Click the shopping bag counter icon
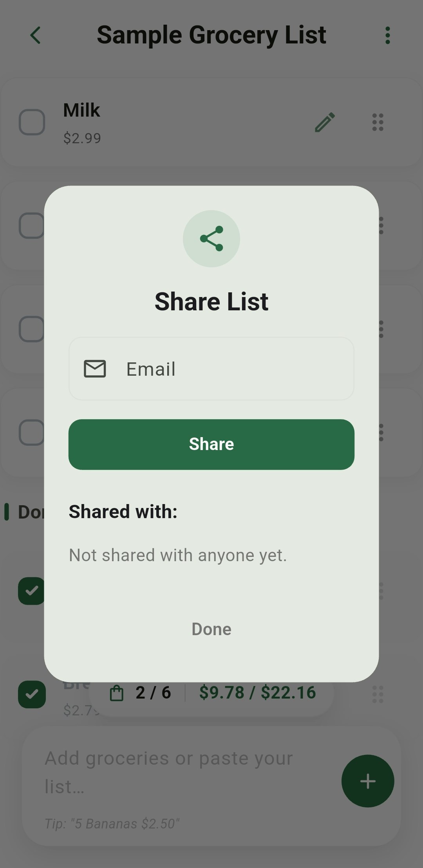The height and width of the screenshot is (868, 423). point(117,693)
